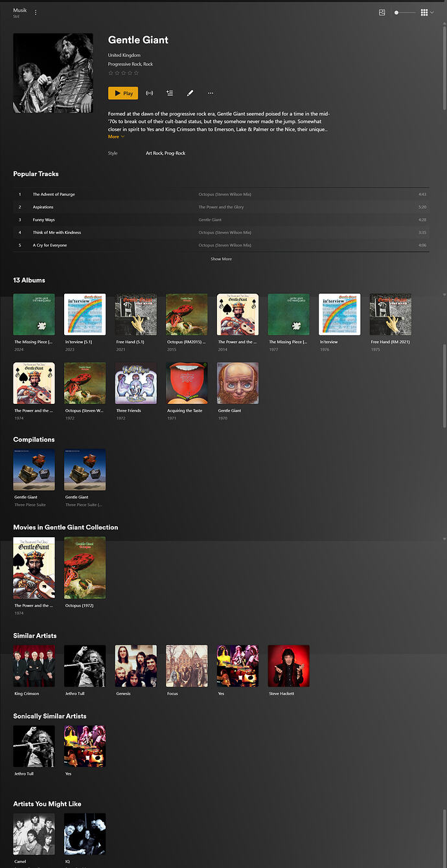Open Octopus (Steven Wilson) 1972 album cover
Viewport: 447px width, 868px height.
coord(85,383)
